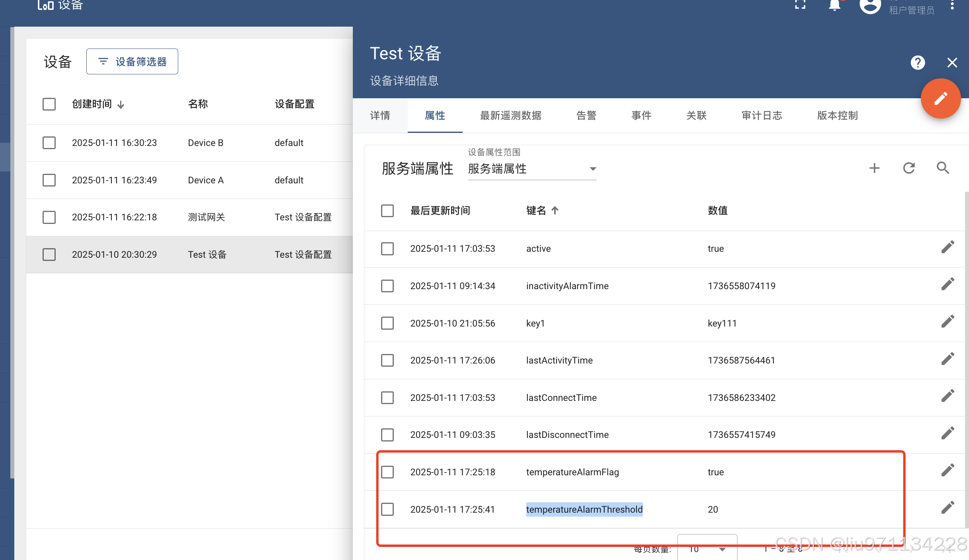Select the 测试网关 device row

(206, 217)
